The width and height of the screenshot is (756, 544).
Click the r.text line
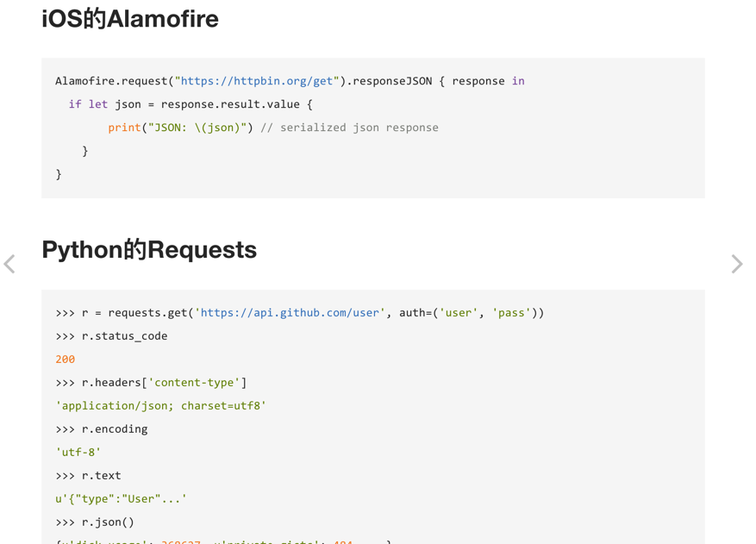pyautogui.click(x=89, y=476)
